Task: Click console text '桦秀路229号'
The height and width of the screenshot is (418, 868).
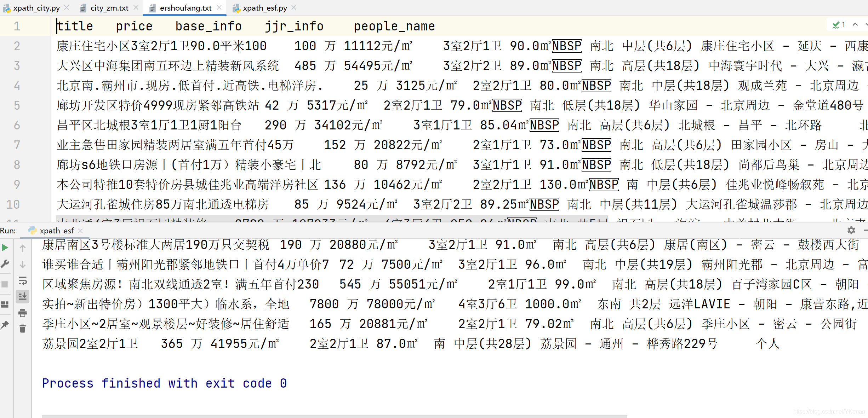Action: (682, 344)
